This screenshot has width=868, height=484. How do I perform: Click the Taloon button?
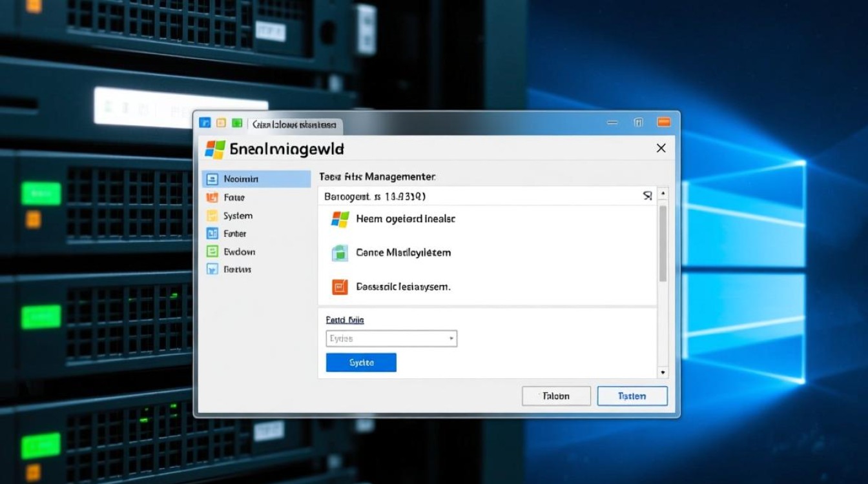556,396
